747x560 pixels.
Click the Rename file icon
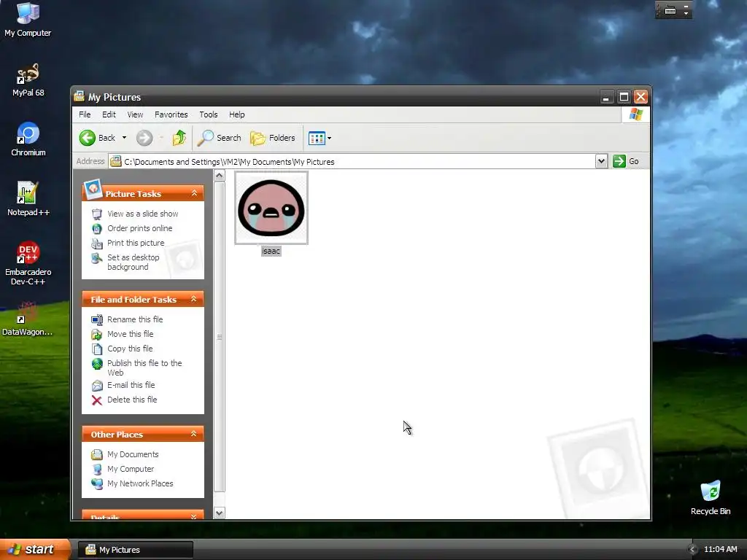(x=97, y=320)
